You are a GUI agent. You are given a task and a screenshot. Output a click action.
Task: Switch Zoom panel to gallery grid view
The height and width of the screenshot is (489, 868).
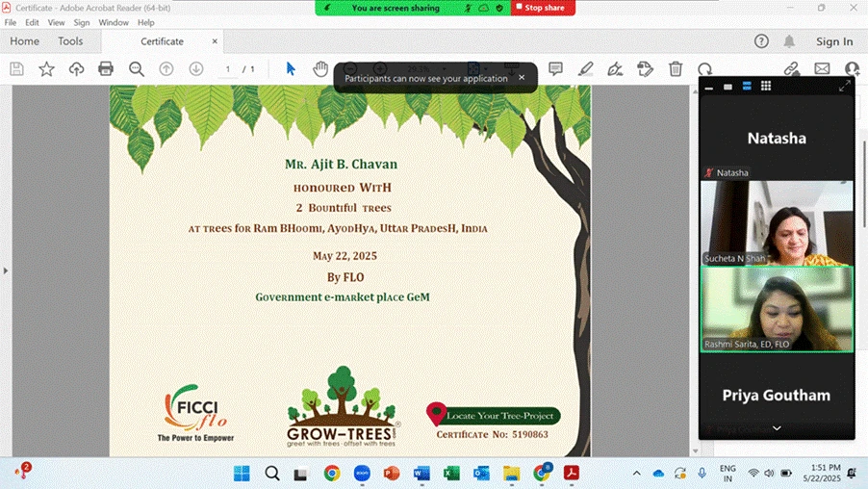pos(766,87)
